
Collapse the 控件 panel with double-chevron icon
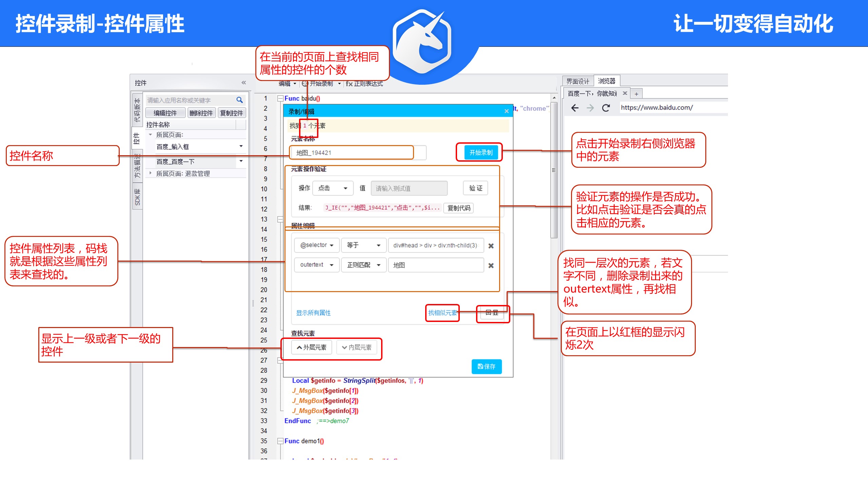click(x=243, y=83)
